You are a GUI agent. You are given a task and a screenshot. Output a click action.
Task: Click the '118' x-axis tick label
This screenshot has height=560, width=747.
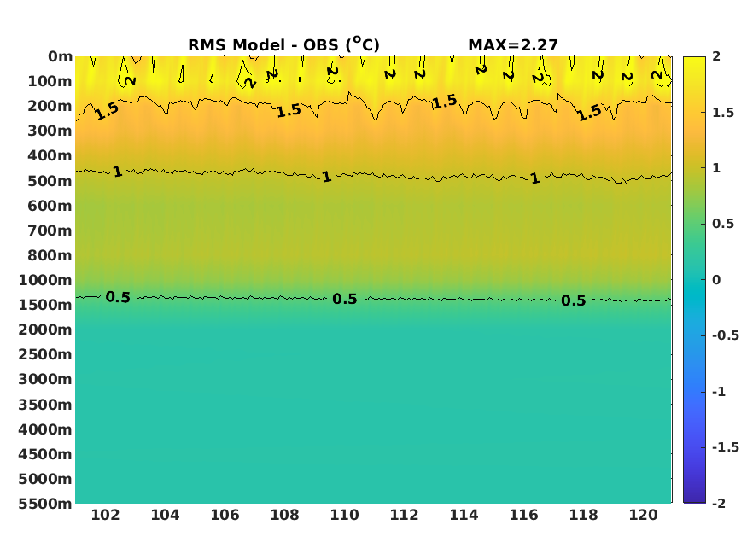(x=584, y=516)
